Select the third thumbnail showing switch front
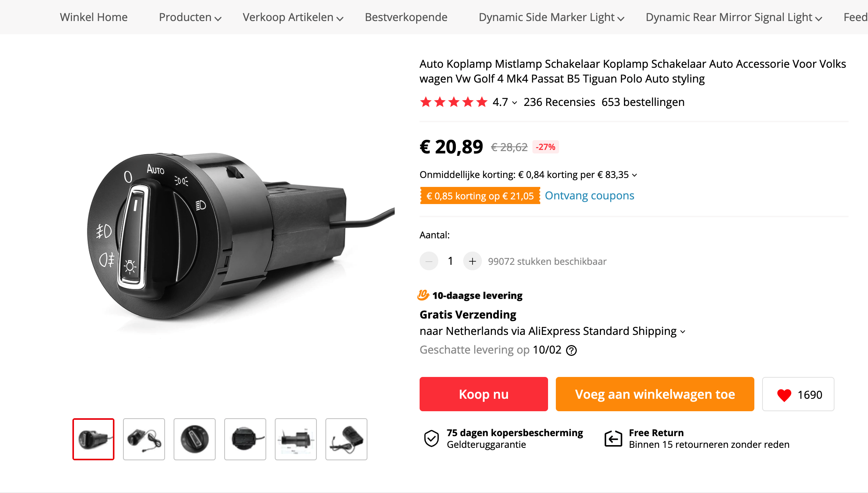Image resolution: width=868 pixels, height=493 pixels. (x=195, y=439)
